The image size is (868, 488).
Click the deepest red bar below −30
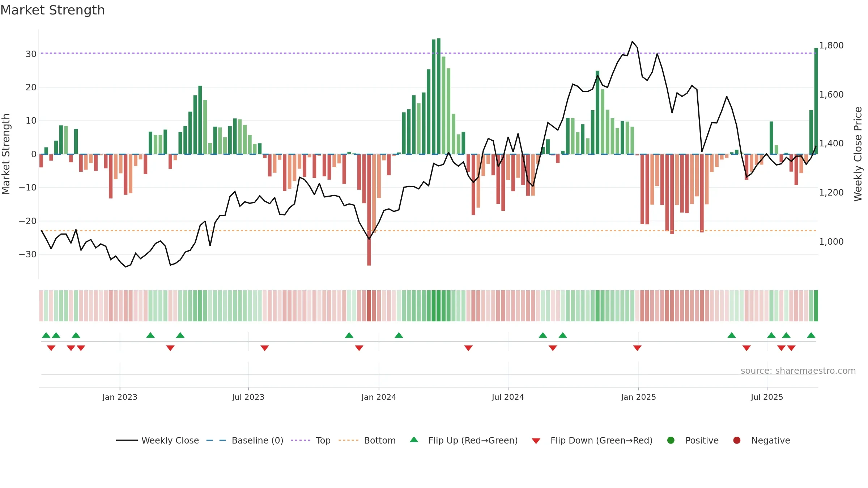coord(369,210)
